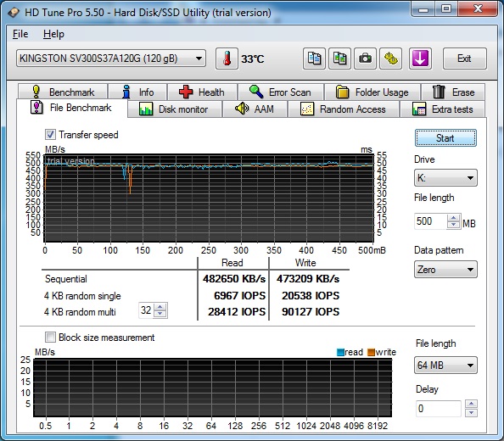Expand the Data pattern Zero dropdown

click(445, 270)
